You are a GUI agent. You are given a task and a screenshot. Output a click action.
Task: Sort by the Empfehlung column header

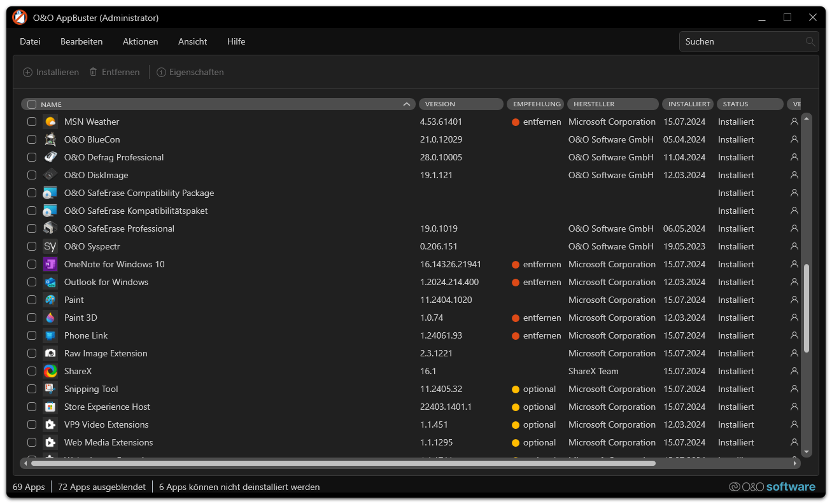click(535, 104)
